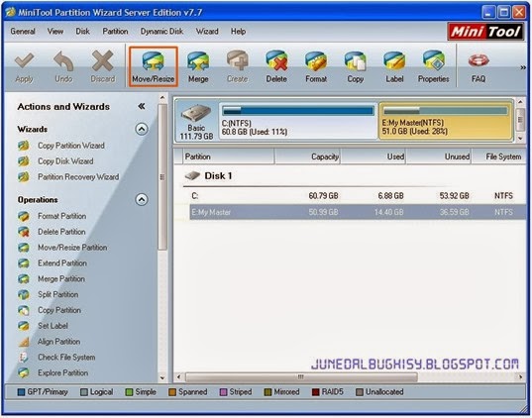The width and height of the screenshot is (532, 418).
Task: Click the Format toolbar icon
Action: click(316, 61)
